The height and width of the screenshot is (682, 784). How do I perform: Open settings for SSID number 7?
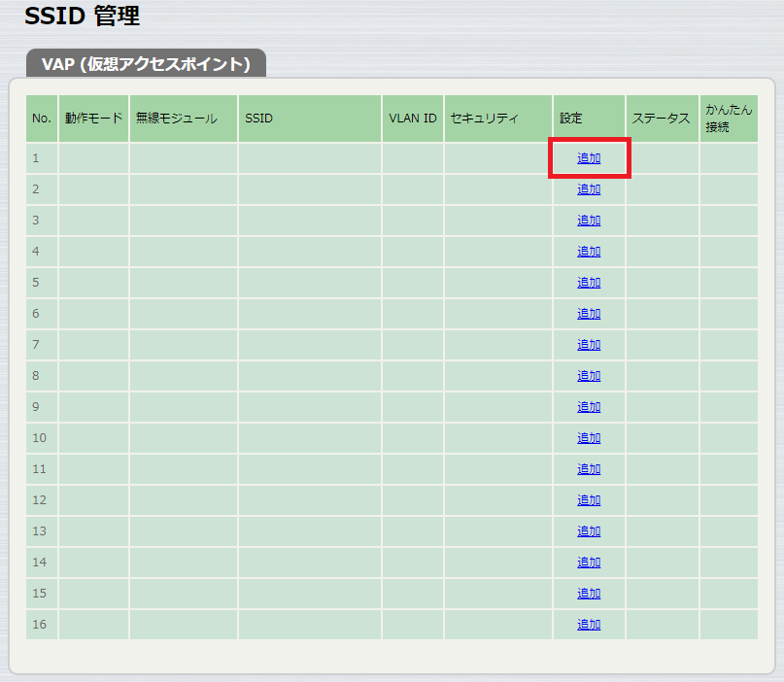(x=588, y=344)
